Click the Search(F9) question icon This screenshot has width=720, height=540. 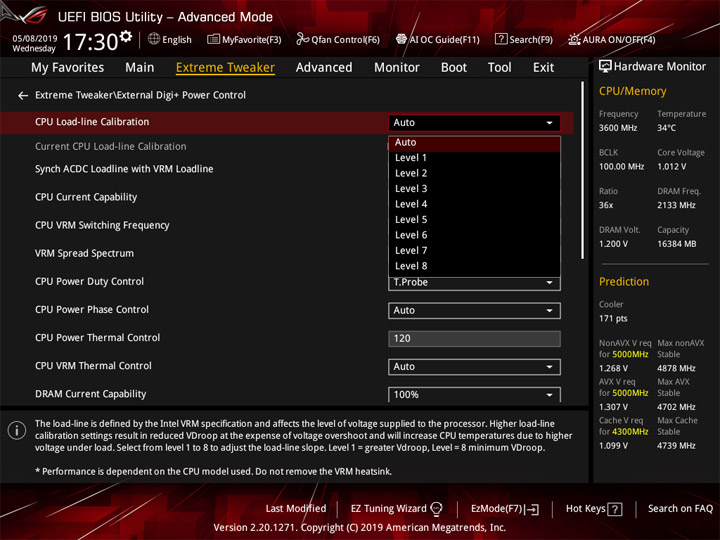pos(501,39)
